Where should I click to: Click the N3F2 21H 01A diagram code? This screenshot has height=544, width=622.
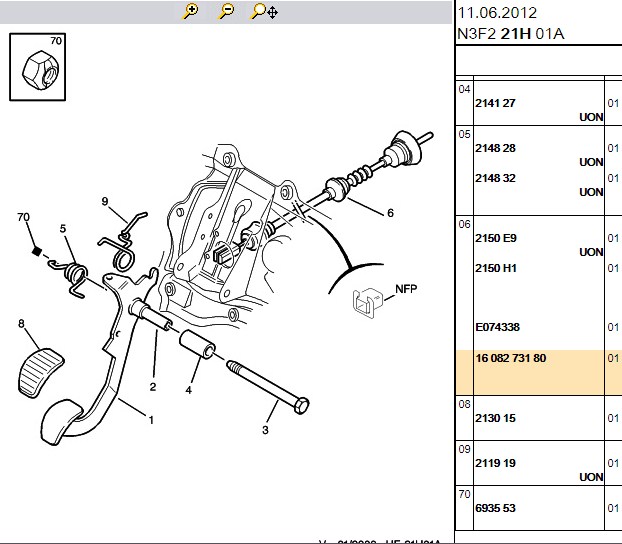coord(511,34)
